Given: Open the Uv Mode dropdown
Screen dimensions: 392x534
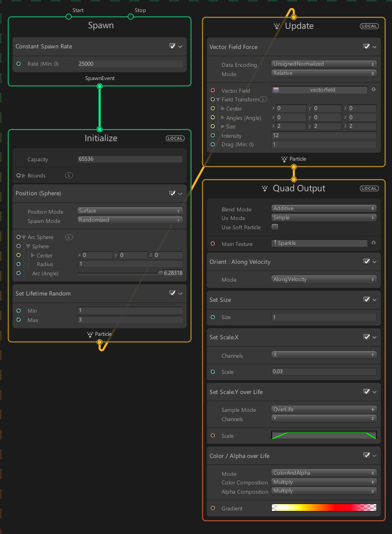Looking at the screenshot, I should [x=324, y=218].
